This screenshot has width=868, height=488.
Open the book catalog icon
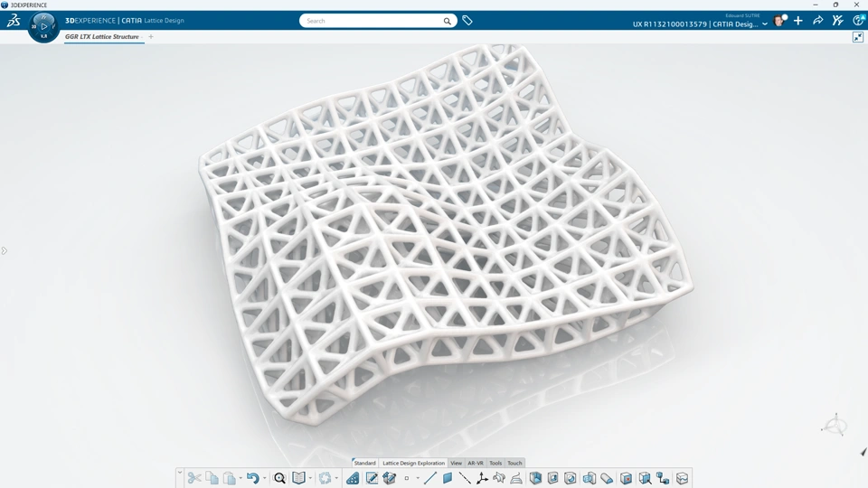[x=298, y=477]
